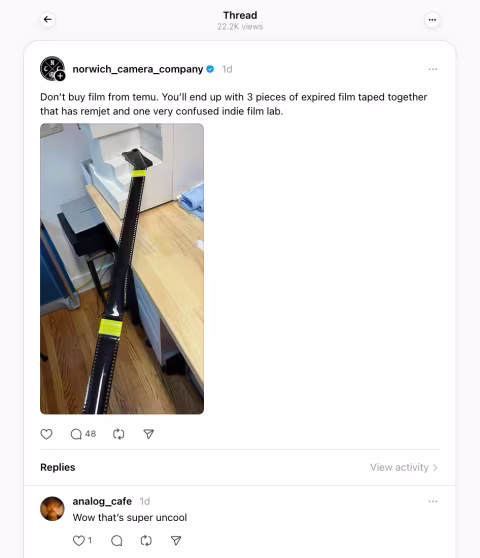Screen dimensions: 480x558
Task: Open thread options menu at top right
Action: click(x=432, y=20)
